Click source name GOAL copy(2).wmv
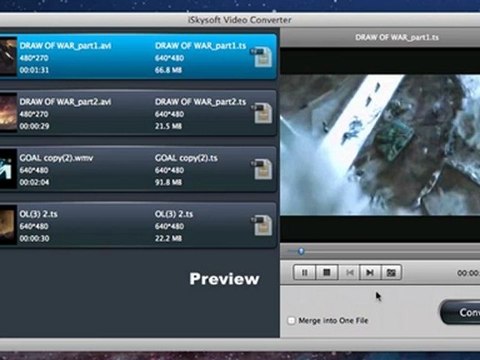 click(x=56, y=158)
